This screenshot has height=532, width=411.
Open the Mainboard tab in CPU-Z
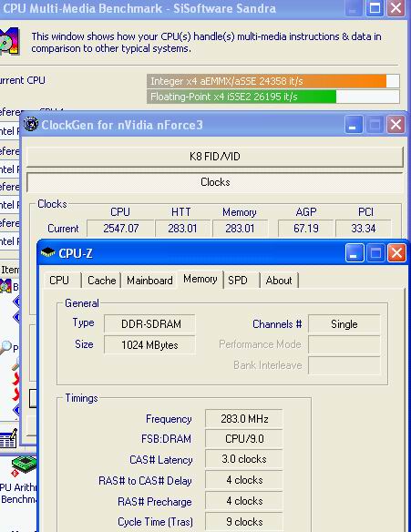point(149,281)
